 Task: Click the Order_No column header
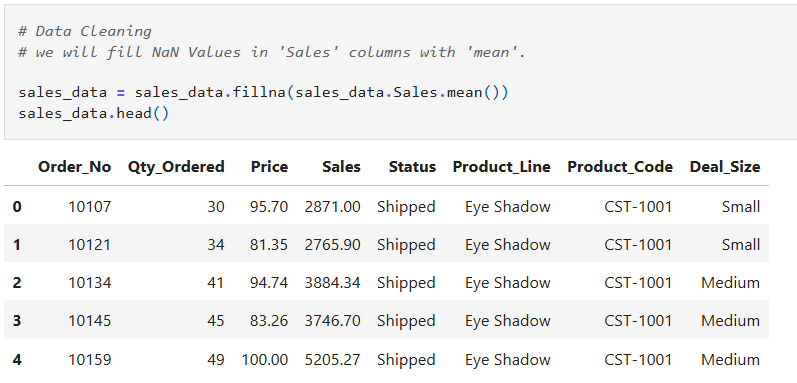tap(74, 167)
